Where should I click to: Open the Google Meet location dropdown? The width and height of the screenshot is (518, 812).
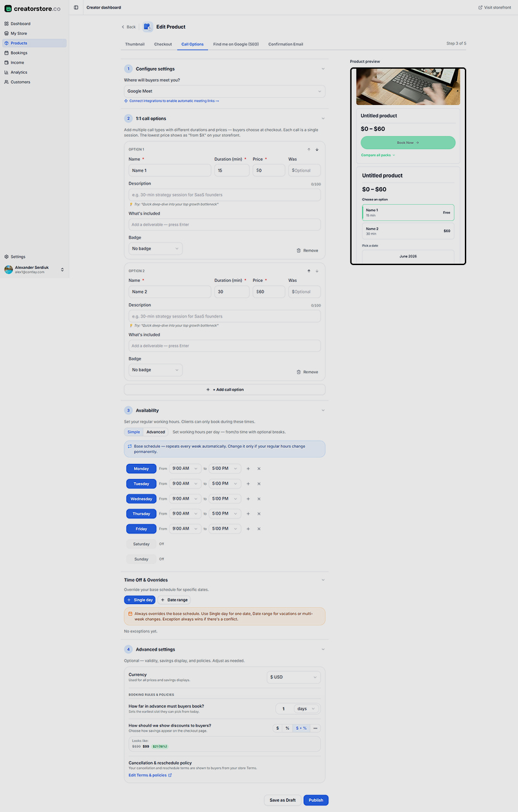[225, 91]
